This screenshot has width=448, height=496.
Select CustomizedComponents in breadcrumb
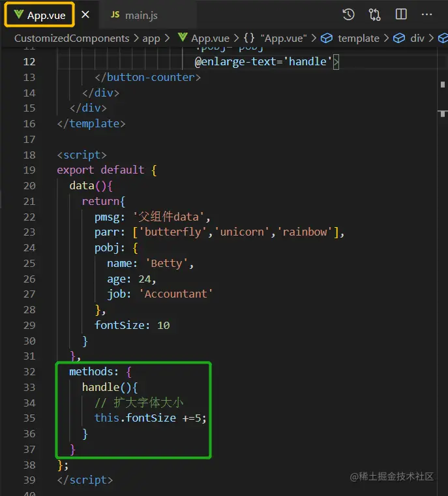tap(72, 39)
